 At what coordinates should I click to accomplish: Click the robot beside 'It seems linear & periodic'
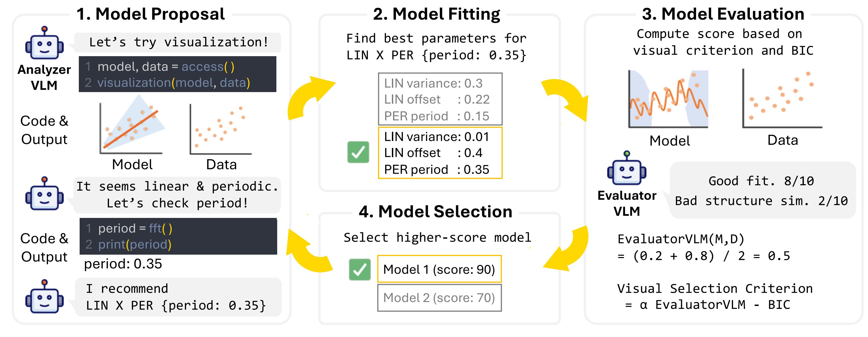click(x=45, y=194)
